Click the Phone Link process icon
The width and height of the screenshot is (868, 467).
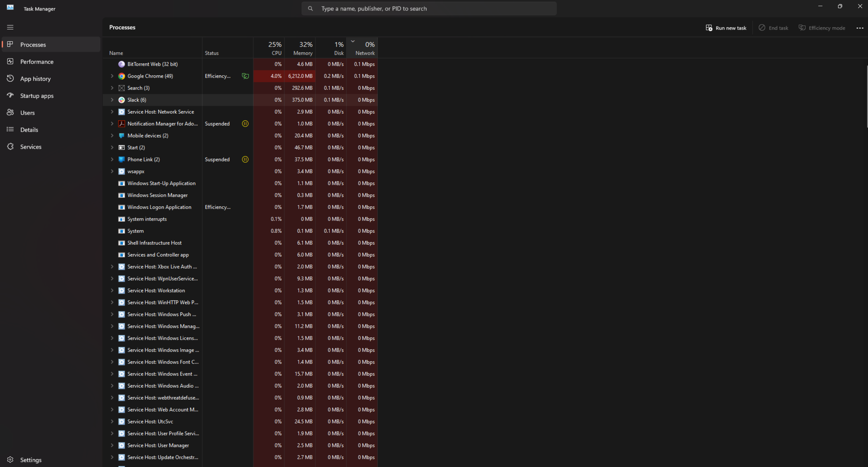click(x=121, y=159)
